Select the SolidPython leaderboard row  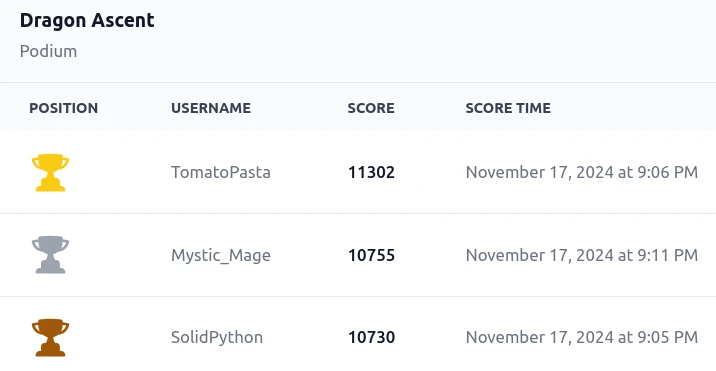point(358,334)
